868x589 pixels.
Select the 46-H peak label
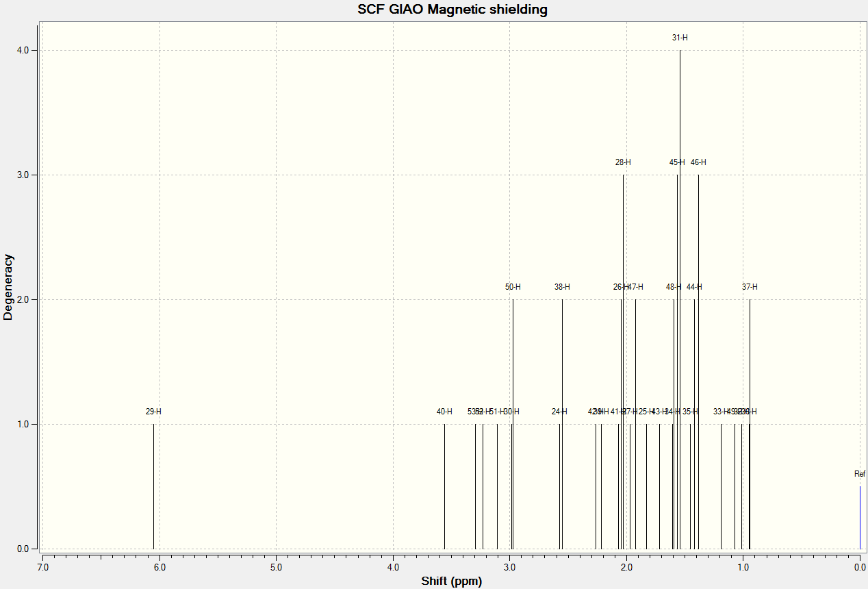tap(698, 162)
